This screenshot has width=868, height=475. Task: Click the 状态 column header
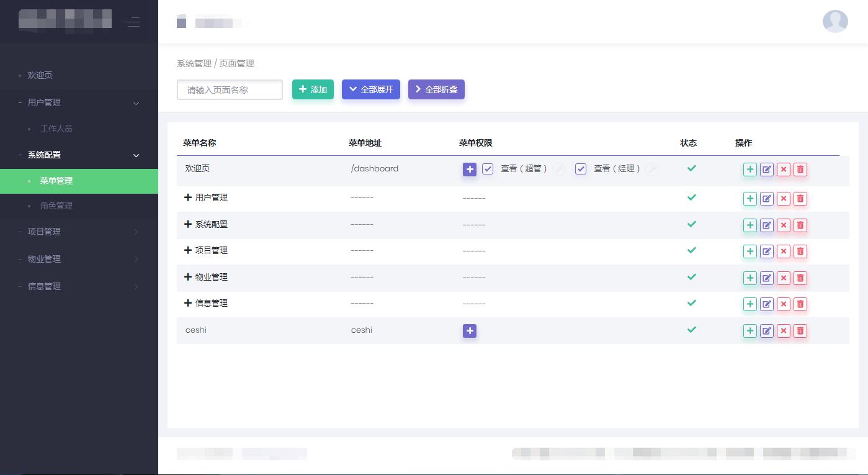689,143
